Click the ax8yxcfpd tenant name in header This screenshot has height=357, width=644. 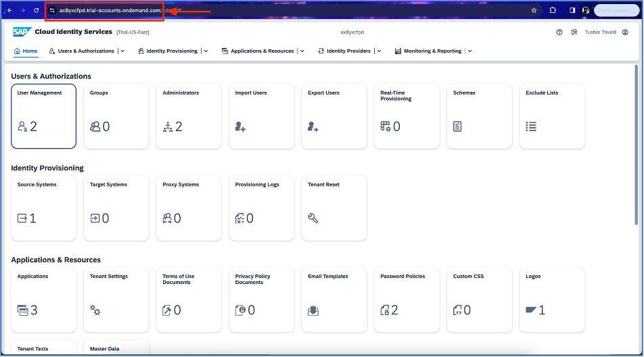352,32
